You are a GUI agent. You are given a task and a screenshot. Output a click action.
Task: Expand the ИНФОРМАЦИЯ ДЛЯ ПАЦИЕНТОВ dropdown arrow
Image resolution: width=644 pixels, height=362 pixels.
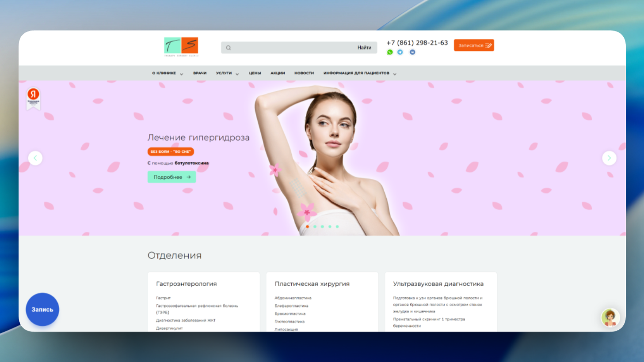pyautogui.click(x=395, y=74)
